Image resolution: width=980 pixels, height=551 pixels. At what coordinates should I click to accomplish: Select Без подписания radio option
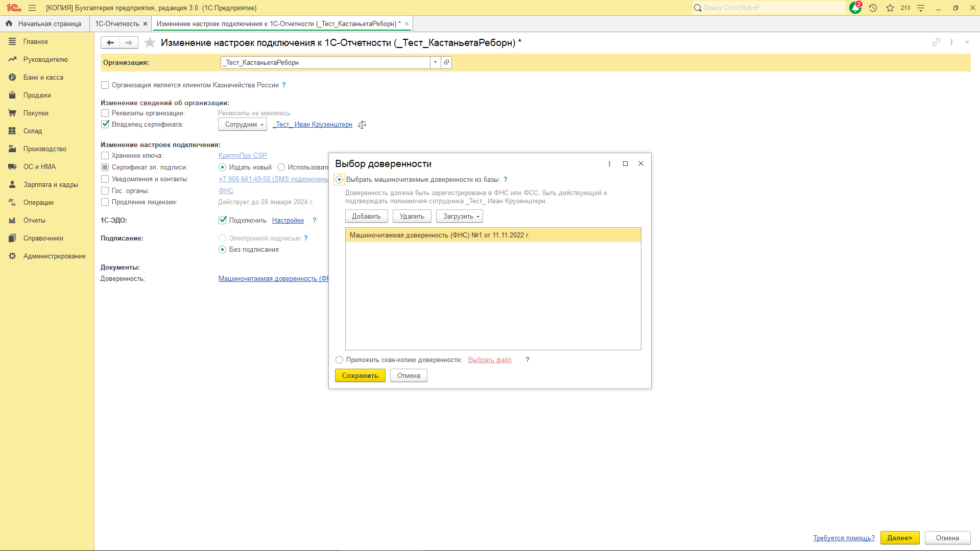click(x=222, y=250)
